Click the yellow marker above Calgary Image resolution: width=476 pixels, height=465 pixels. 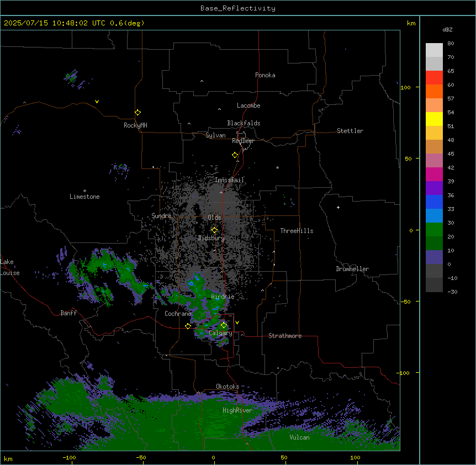[x=224, y=325]
